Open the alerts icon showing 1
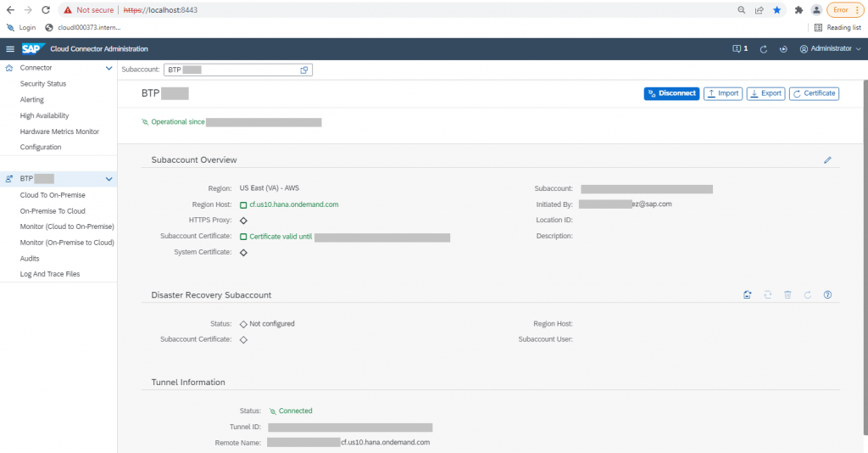 740,48
